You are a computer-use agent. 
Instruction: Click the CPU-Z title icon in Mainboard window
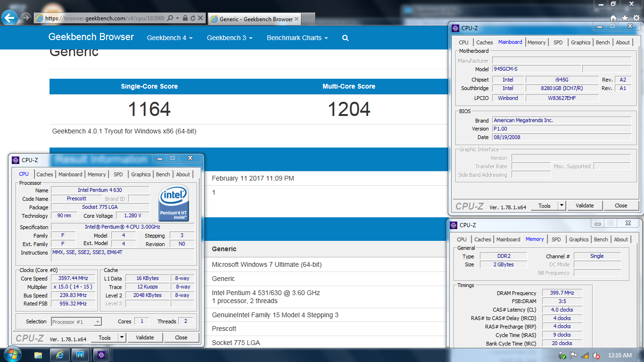[455, 28]
